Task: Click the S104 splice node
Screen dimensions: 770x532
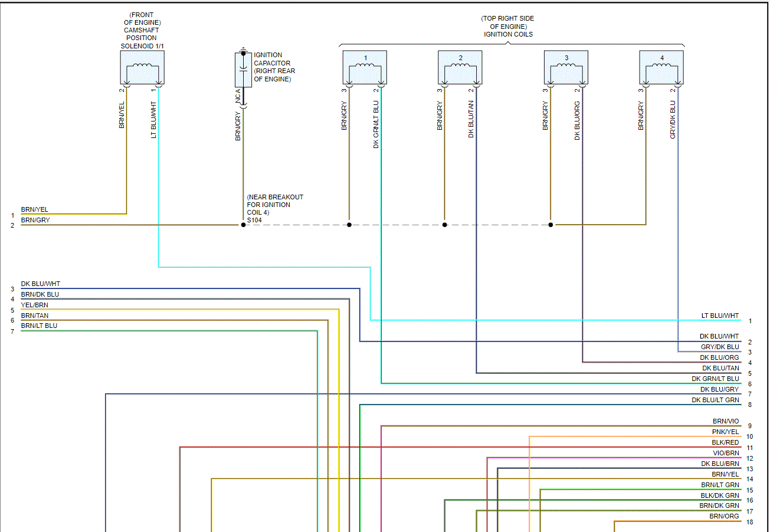Action: pos(243,225)
